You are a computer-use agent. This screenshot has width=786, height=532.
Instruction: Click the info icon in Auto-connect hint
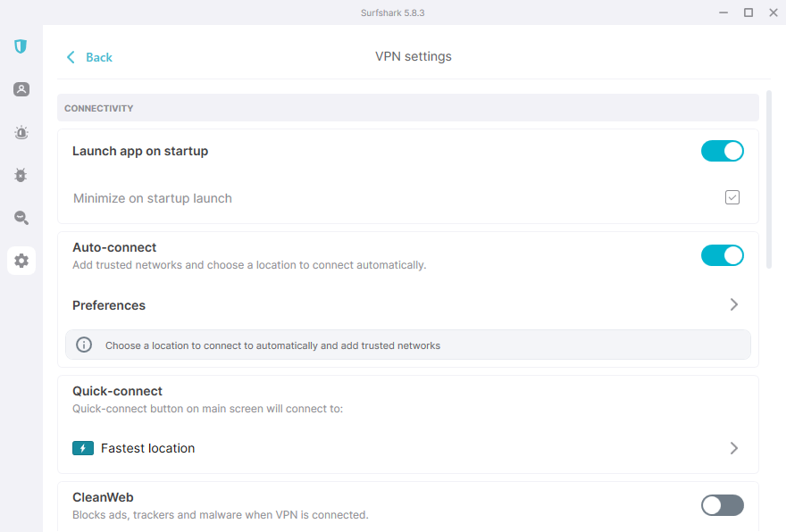tap(84, 345)
